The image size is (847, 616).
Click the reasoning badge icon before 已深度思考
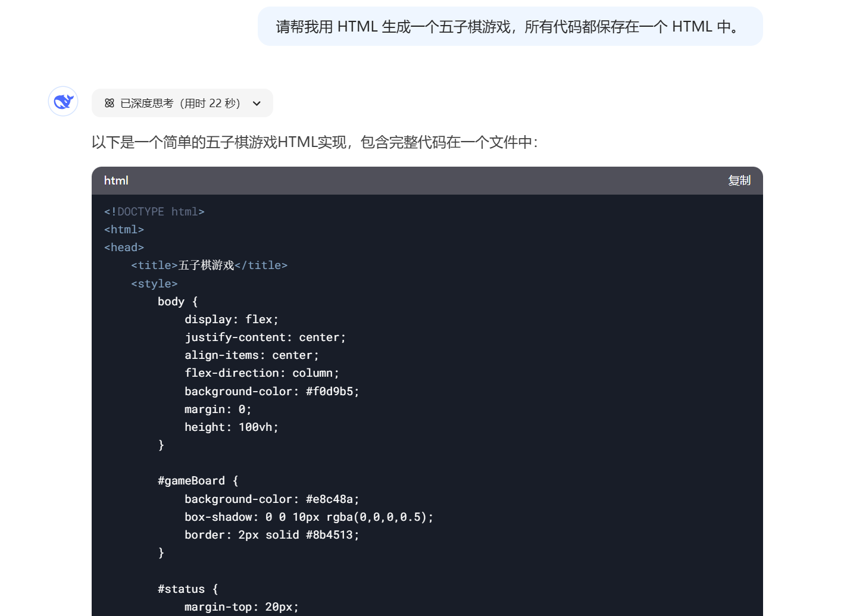click(x=110, y=102)
